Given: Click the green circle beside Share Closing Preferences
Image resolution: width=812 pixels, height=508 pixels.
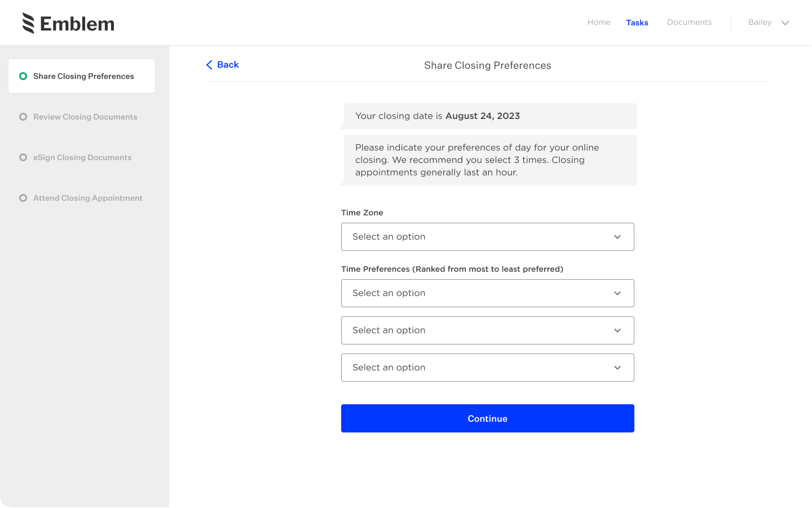Looking at the screenshot, I should click(x=23, y=76).
